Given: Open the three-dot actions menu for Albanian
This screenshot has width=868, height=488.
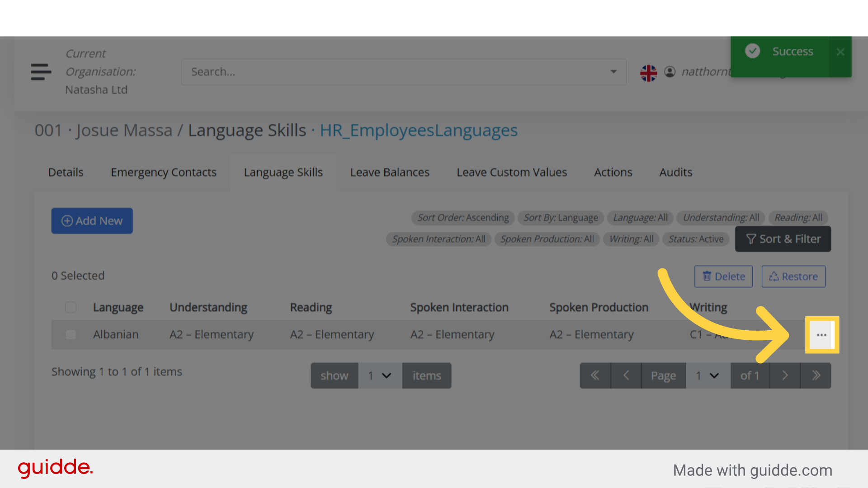Looking at the screenshot, I should pos(821,335).
